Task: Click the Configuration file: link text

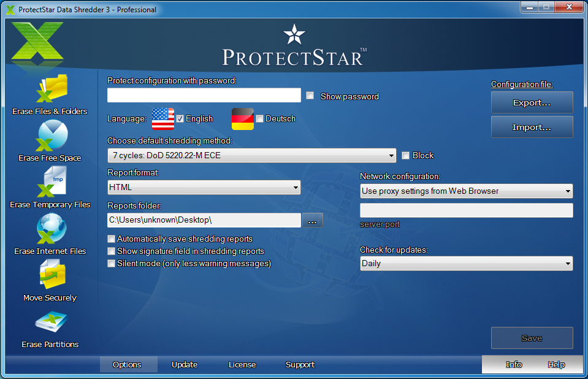Action: [522, 84]
